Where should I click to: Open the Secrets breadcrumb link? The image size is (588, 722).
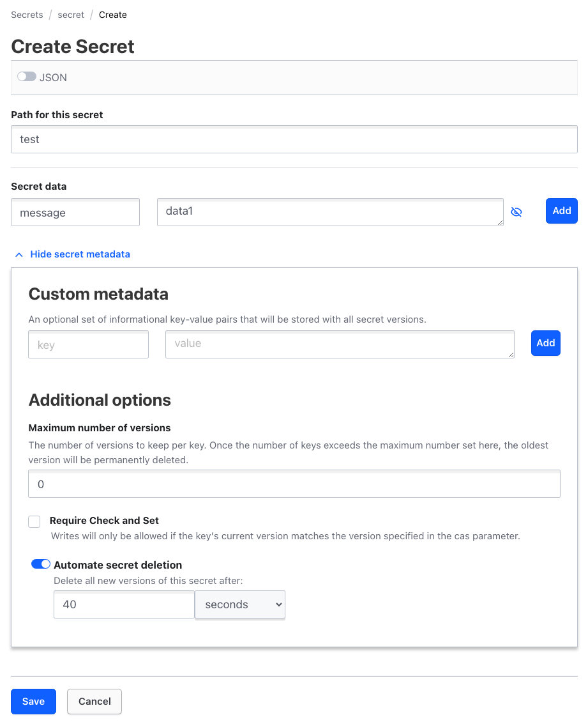tap(27, 14)
